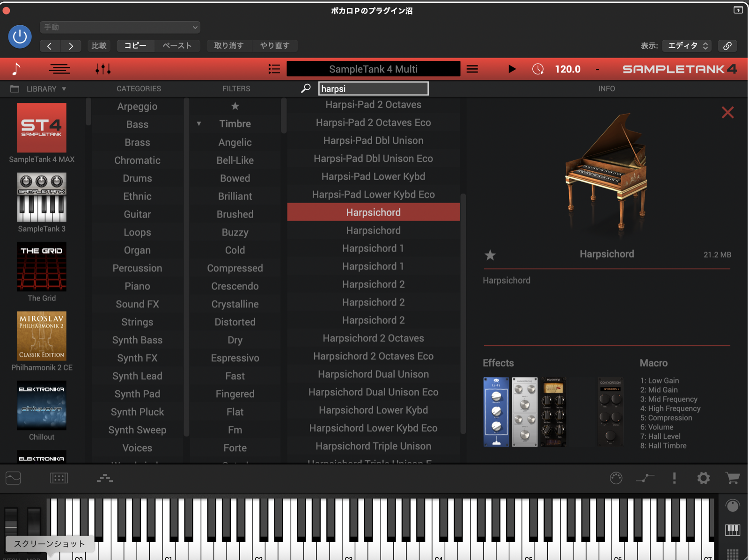Viewport: 749px width, 560px height.
Task: Open the macro knob icon
Action: click(x=616, y=478)
